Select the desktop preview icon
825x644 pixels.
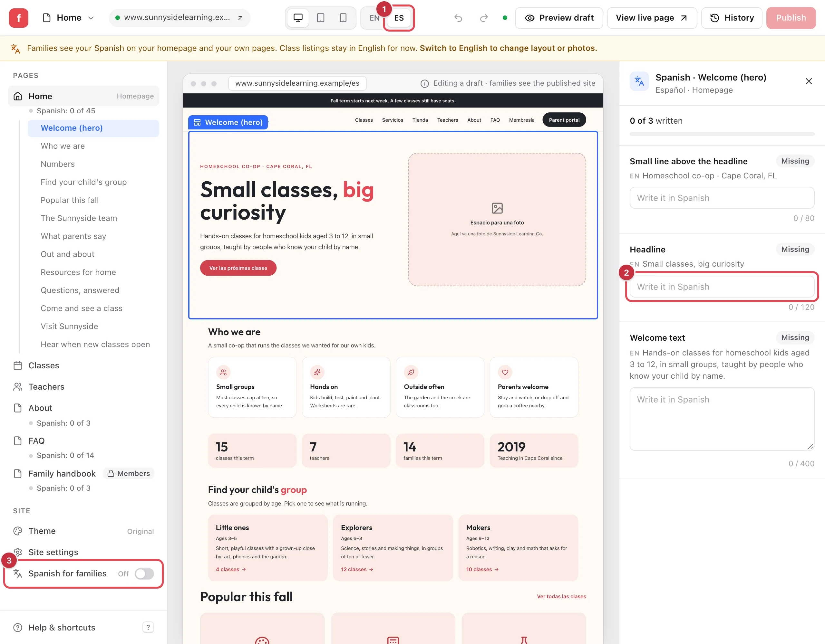pyautogui.click(x=298, y=18)
